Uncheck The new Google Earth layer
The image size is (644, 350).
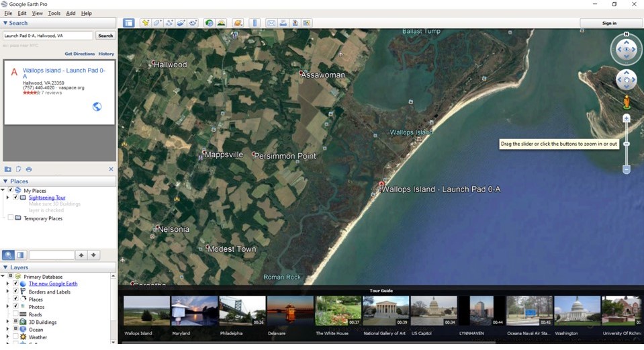(x=15, y=283)
